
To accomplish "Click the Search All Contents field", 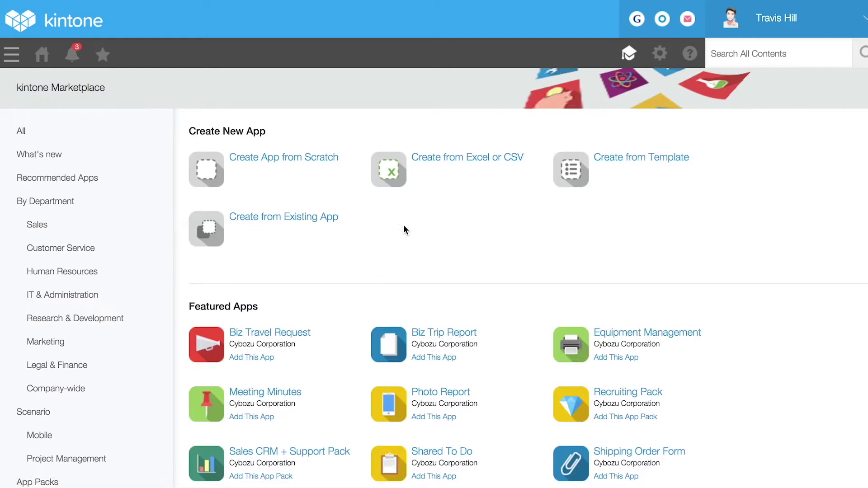I will (x=778, y=53).
